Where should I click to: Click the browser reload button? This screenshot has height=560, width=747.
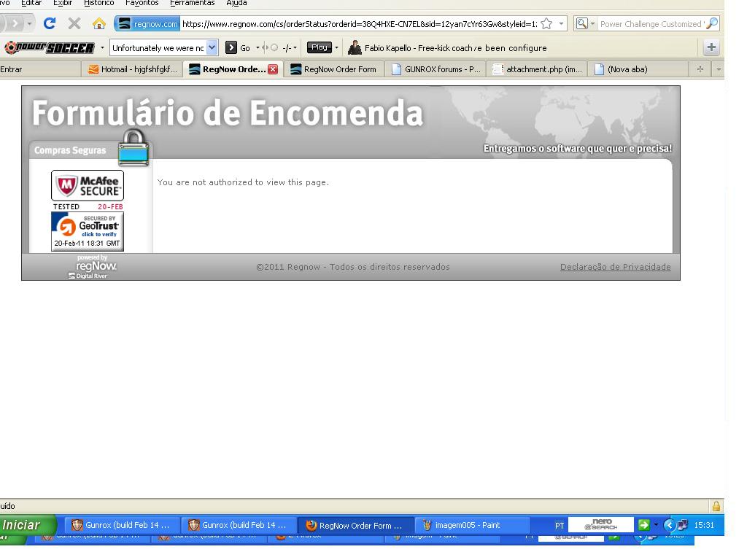[50, 23]
